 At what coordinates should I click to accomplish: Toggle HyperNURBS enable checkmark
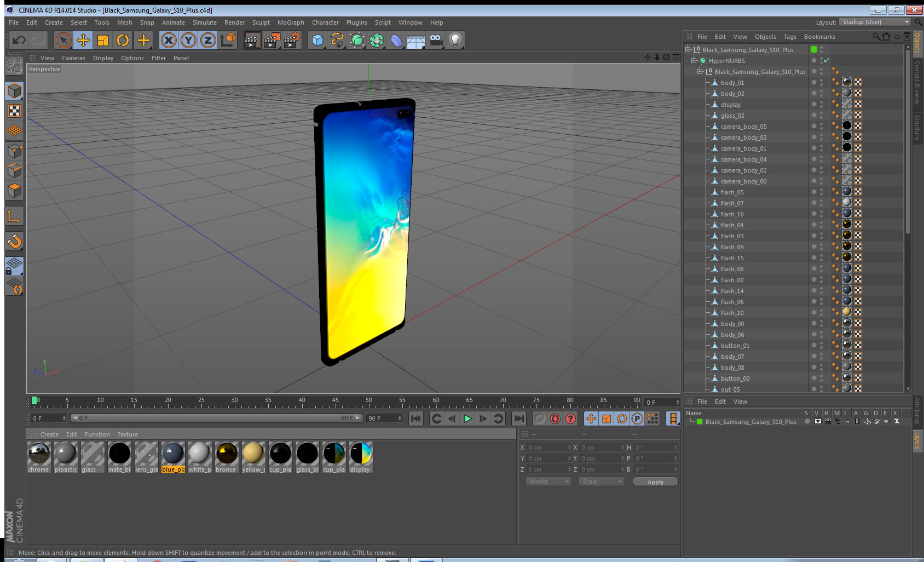[827, 61]
